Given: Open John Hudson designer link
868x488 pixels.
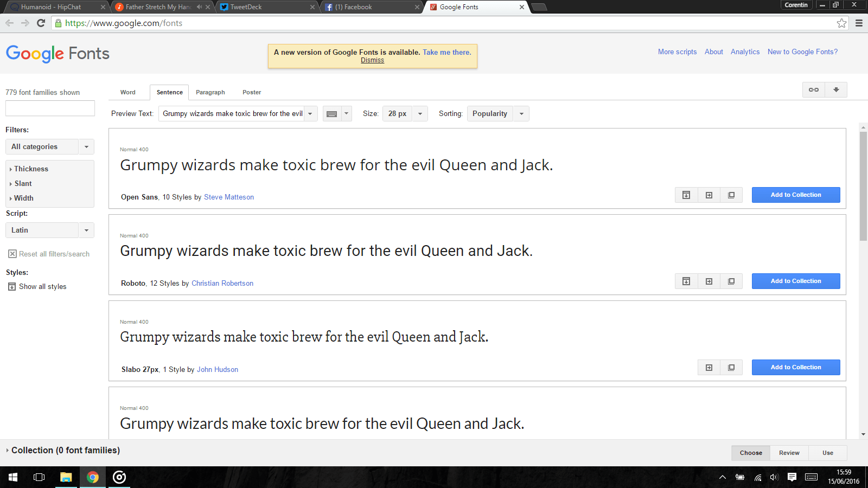Looking at the screenshot, I should click(x=218, y=369).
